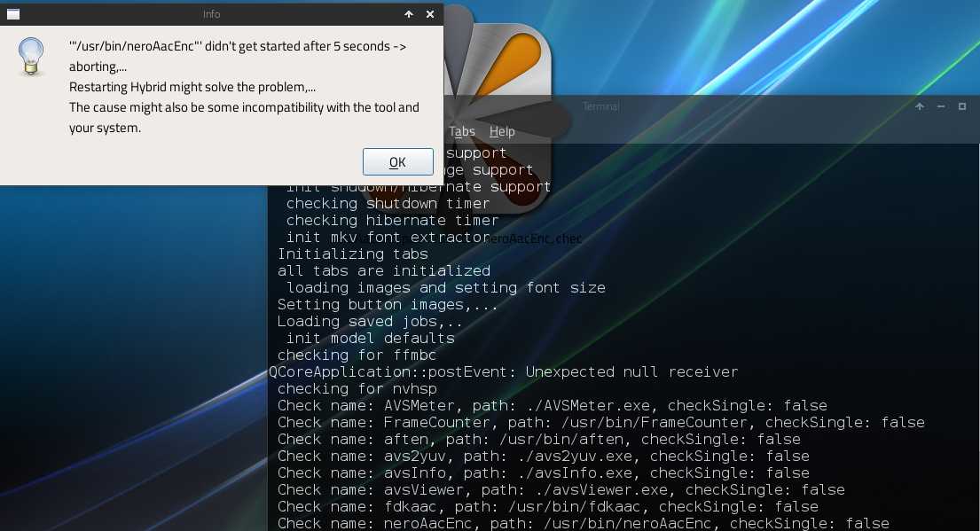Roll up the Info dialog with arrow icon
The image size is (980, 531).
[409, 14]
